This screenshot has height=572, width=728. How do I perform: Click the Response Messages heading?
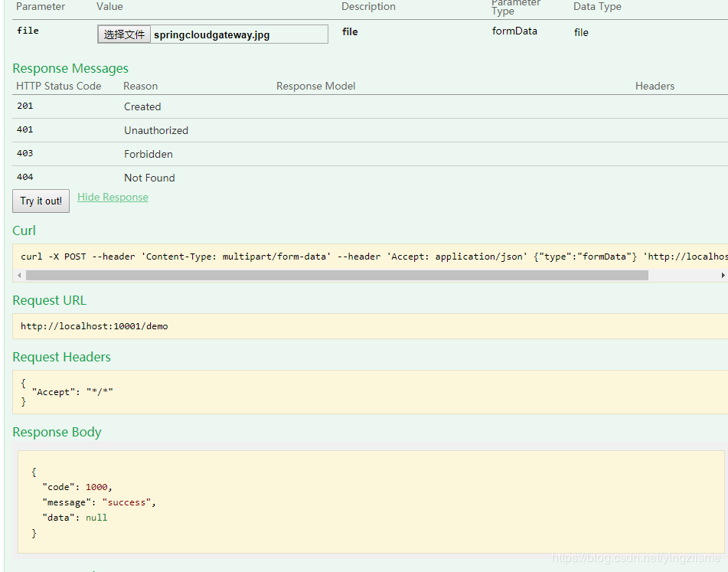(x=70, y=68)
